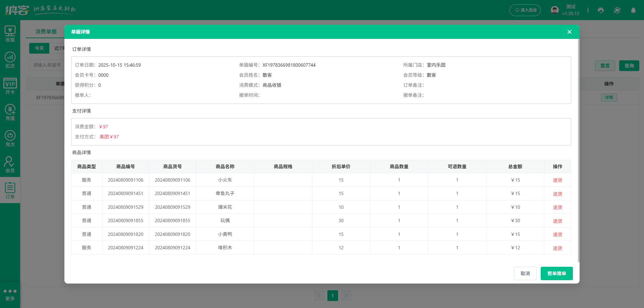Select the 近7天 date filter
Screen dimensions: 644x308
click(59, 48)
